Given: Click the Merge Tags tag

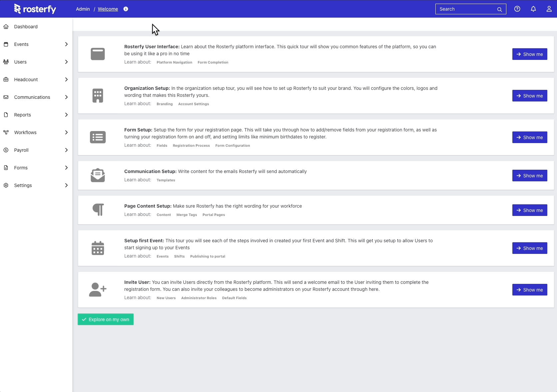Looking at the screenshot, I should [x=187, y=215].
